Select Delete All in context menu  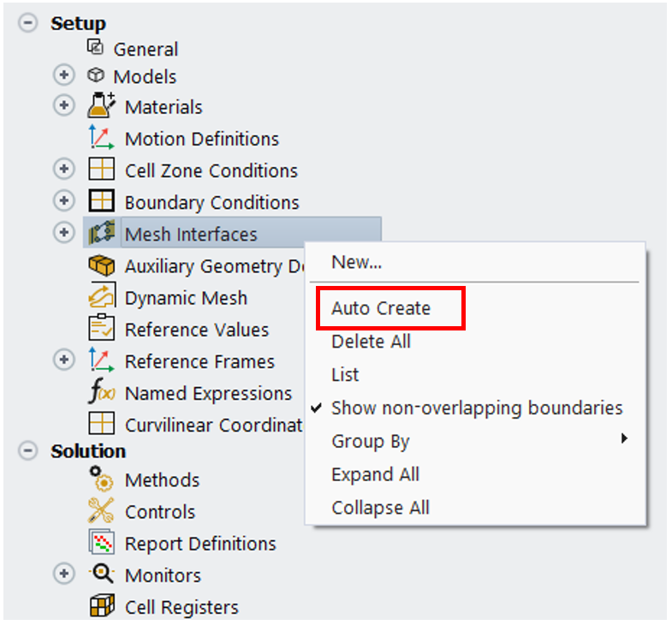[x=371, y=342]
